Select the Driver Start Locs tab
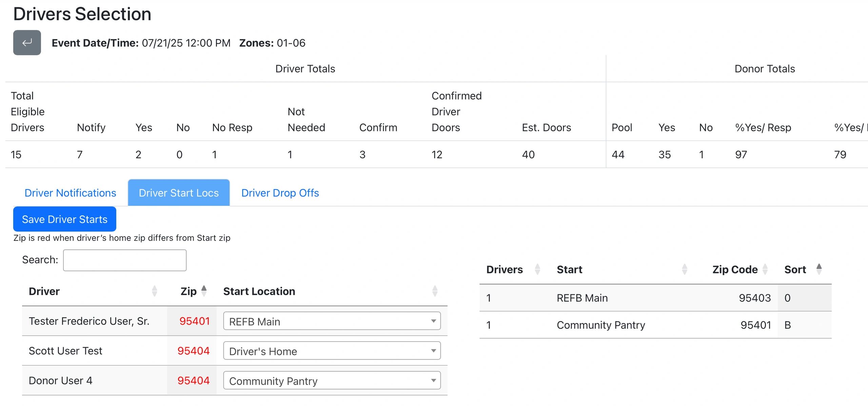This screenshot has width=868, height=406. [x=179, y=193]
